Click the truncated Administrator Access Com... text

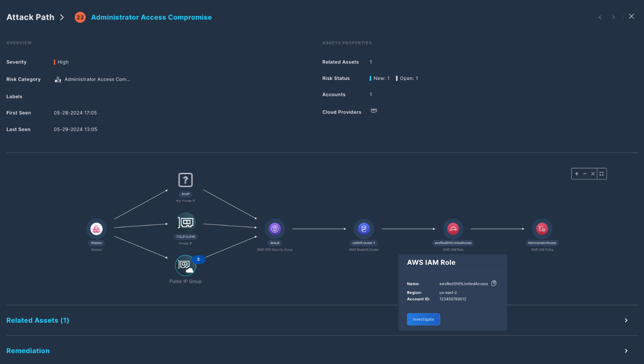click(x=97, y=79)
